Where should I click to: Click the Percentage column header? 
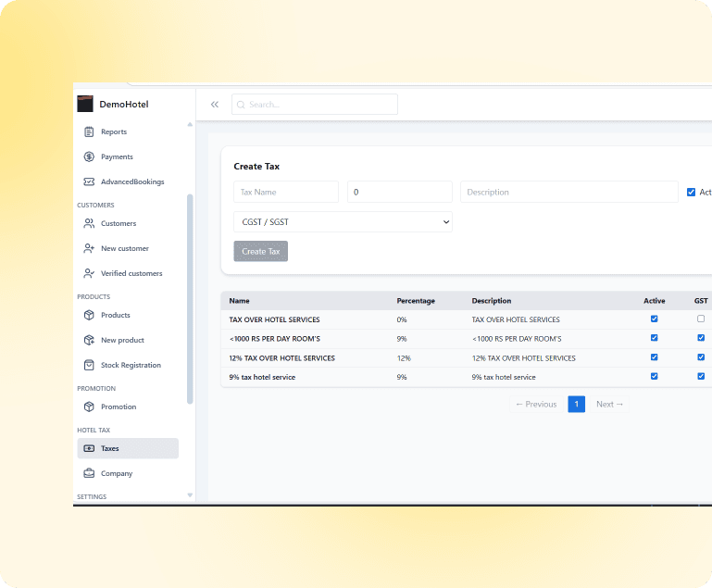[x=416, y=301]
